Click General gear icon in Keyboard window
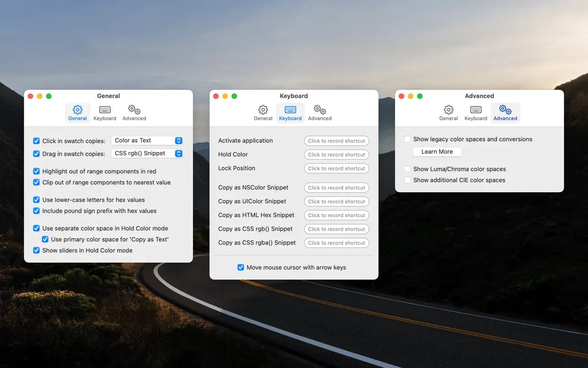Image resolution: width=588 pixels, height=368 pixels. coord(263,110)
